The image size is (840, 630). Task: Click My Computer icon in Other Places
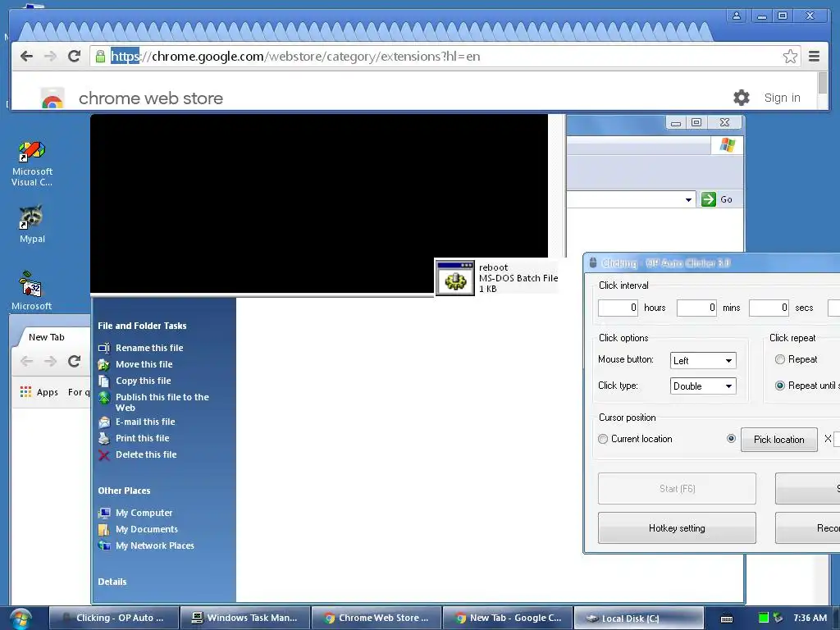tap(104, 514)
